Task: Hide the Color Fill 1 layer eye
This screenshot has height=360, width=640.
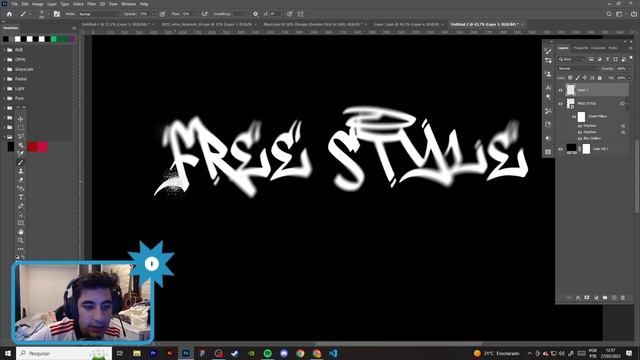Action: pyautogui.click(x=560, y=149)
